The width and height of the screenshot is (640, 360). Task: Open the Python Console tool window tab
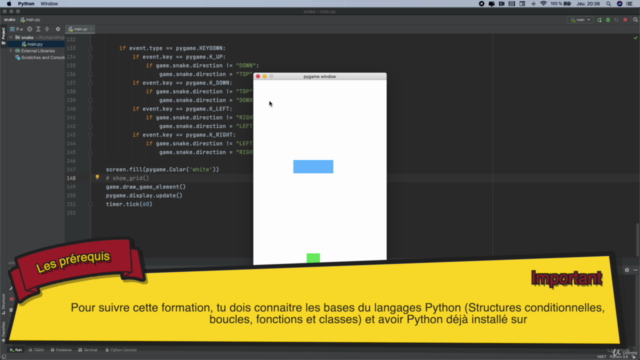pyautogui.click(x=121, y=350)
